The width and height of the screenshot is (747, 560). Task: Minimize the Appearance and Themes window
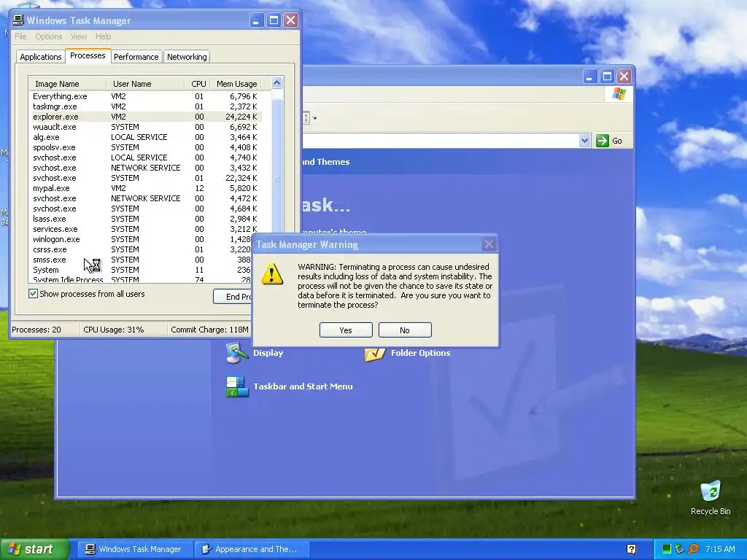click(589, 76)
